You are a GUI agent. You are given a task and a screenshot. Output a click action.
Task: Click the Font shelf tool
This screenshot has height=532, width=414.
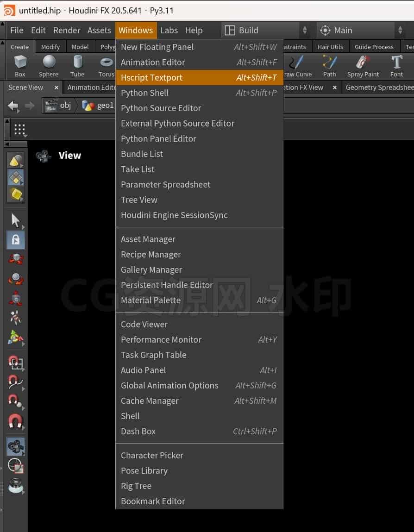[x=396, y=66]
